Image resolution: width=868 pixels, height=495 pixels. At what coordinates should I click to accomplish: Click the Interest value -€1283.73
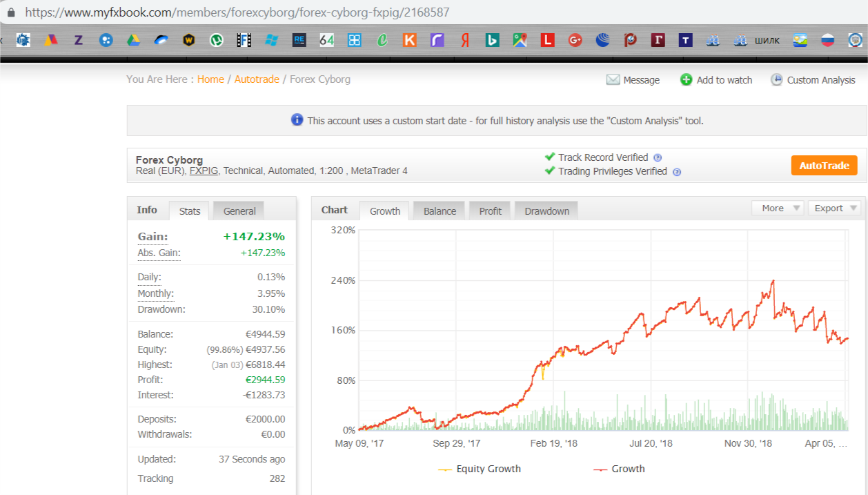click(x=263, y=395)
